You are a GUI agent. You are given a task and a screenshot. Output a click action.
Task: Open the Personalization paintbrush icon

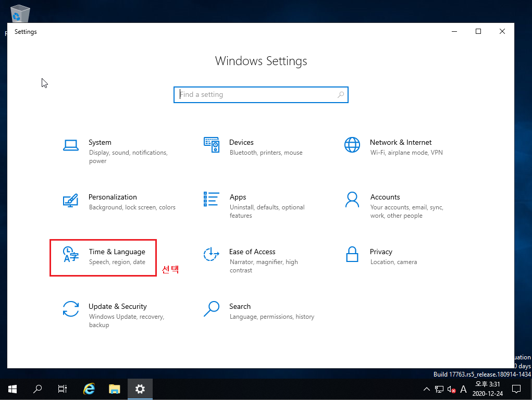point(70,200)
